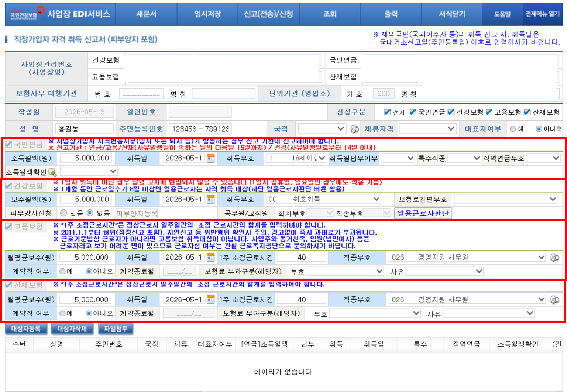Open the 특수직종 dropdown

(464, 158)
